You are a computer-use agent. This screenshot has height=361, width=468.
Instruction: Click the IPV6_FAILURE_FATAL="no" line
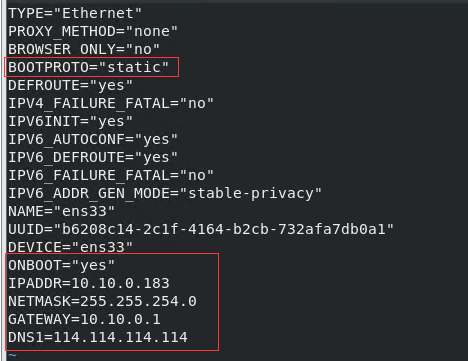click(x=111, y=175)
